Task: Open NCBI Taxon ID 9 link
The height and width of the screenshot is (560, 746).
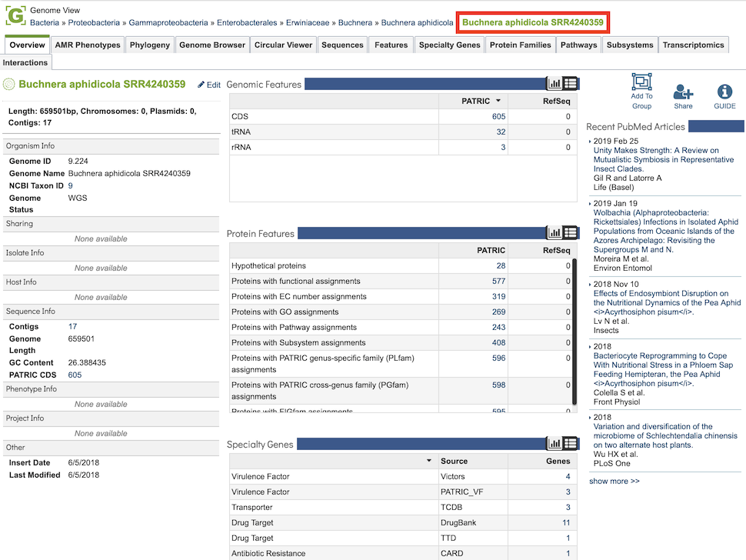Action: tap(71, 185)
